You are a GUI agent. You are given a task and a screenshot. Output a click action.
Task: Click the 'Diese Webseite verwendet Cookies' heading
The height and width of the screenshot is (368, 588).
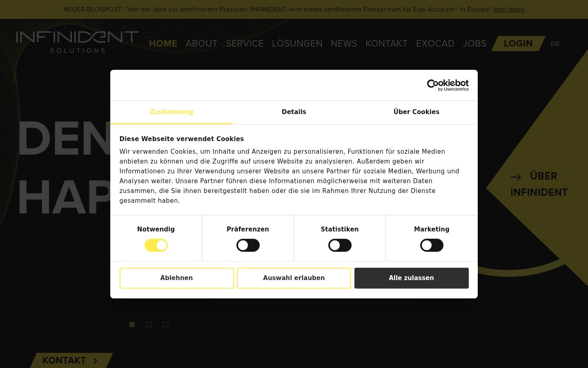click(182, 139)
